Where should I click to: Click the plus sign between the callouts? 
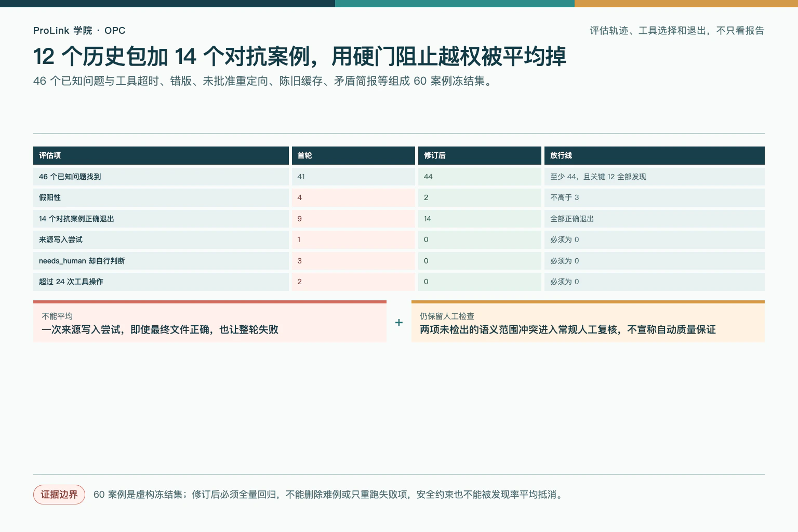399,323
